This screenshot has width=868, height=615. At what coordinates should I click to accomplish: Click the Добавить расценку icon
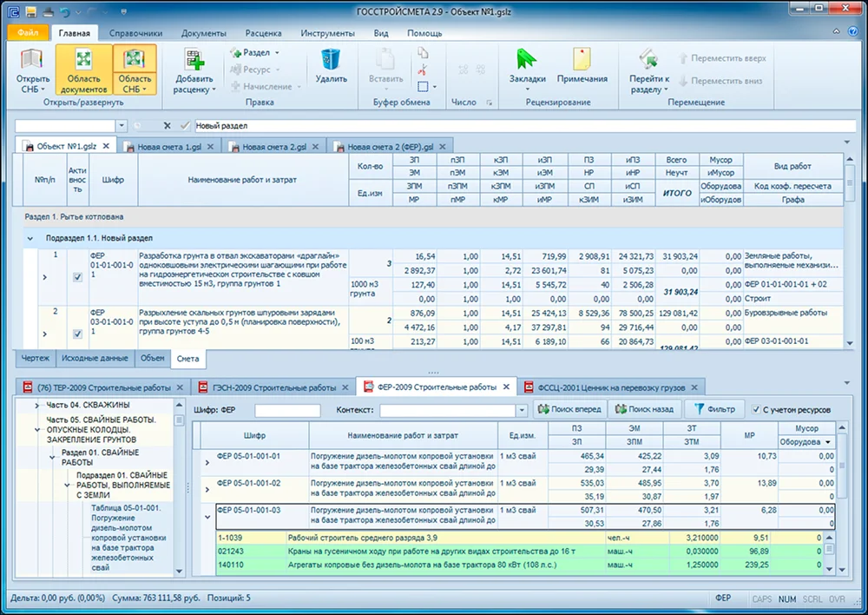(x=194, y=60)
